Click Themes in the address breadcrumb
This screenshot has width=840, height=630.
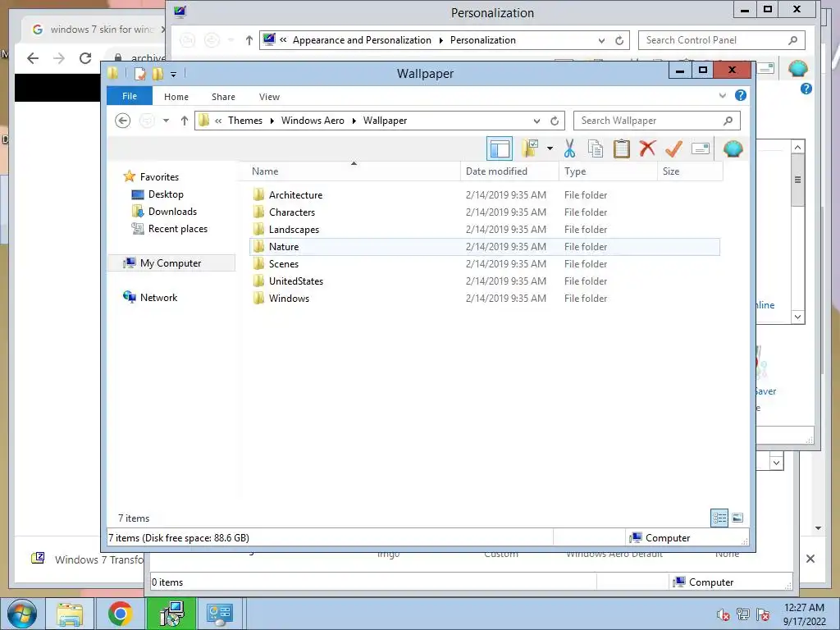(245, 121)
